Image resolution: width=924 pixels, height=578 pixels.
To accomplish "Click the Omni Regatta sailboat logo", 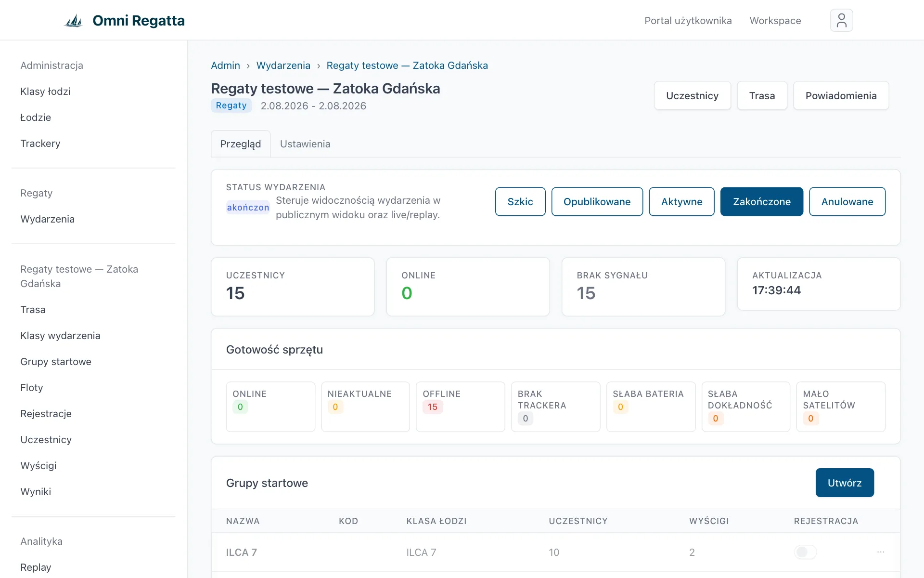I will pos(74,21).
